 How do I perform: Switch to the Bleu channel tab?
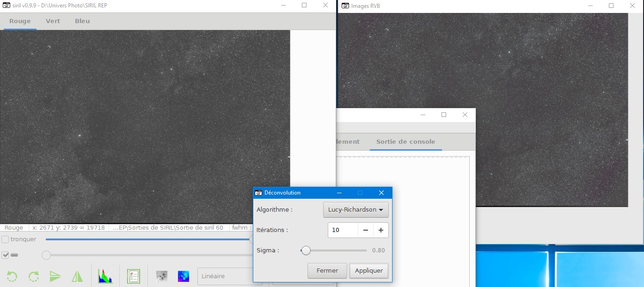82,21
